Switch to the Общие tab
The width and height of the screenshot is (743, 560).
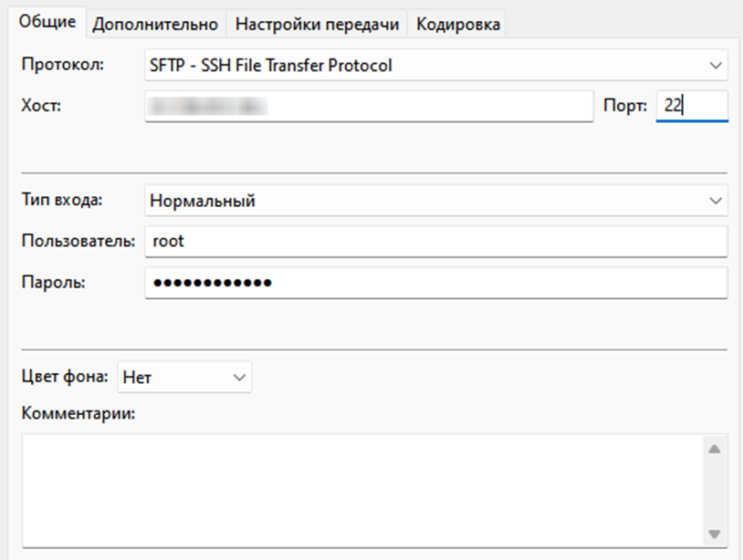pyautogui.click(x=47, y=23)
